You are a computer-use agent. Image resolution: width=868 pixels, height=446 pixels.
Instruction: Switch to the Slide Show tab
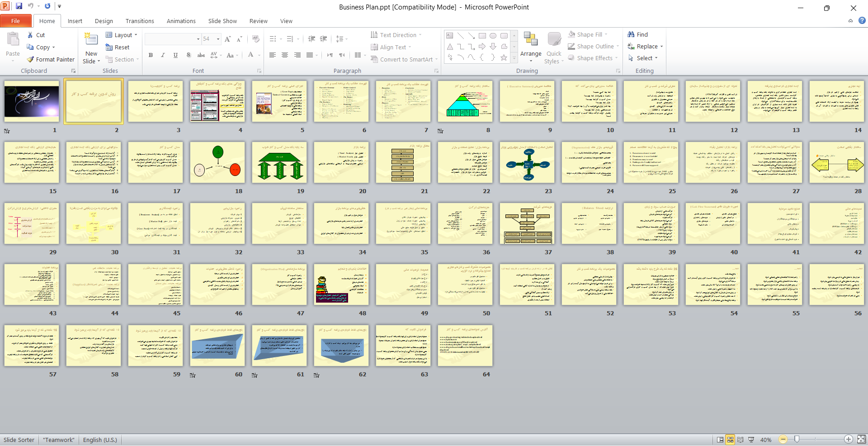222,21
